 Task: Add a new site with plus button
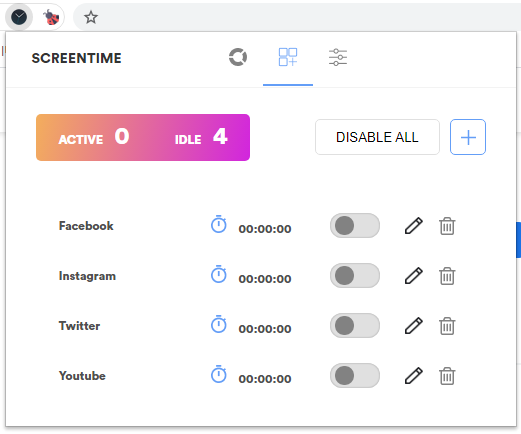[468, 137]
